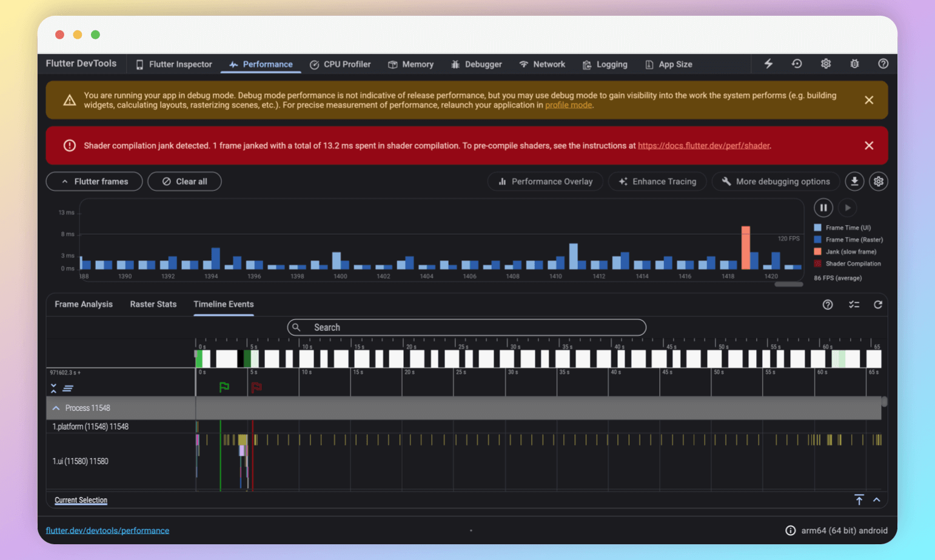Open the trace categories checklist icon

coord(854,305)
